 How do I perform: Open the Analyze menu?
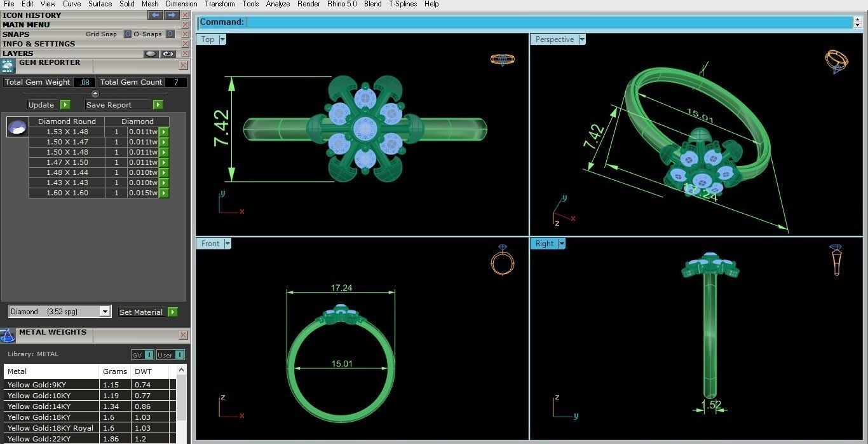(x=278, y=4)
